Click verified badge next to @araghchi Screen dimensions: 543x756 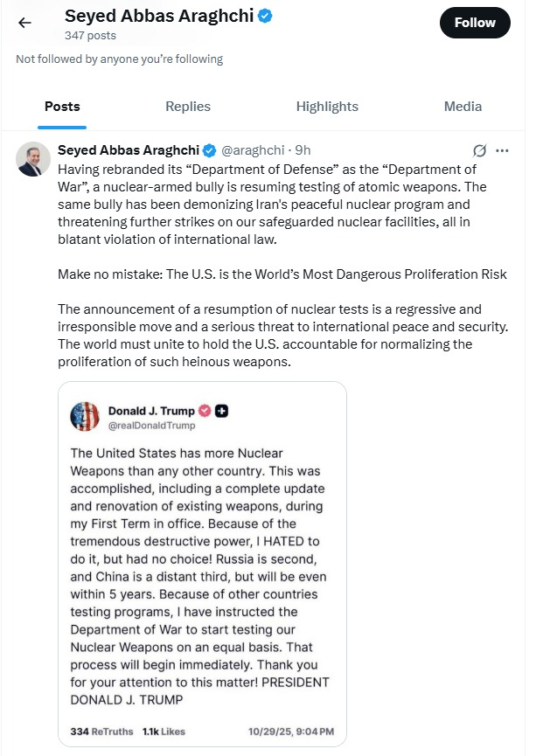pyautogui.click(x=210, y=150)
